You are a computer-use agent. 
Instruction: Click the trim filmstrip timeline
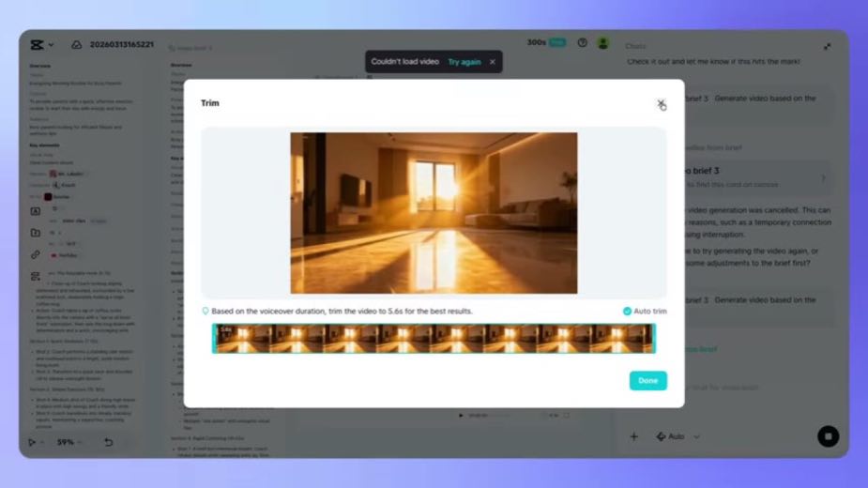point(434,339)
